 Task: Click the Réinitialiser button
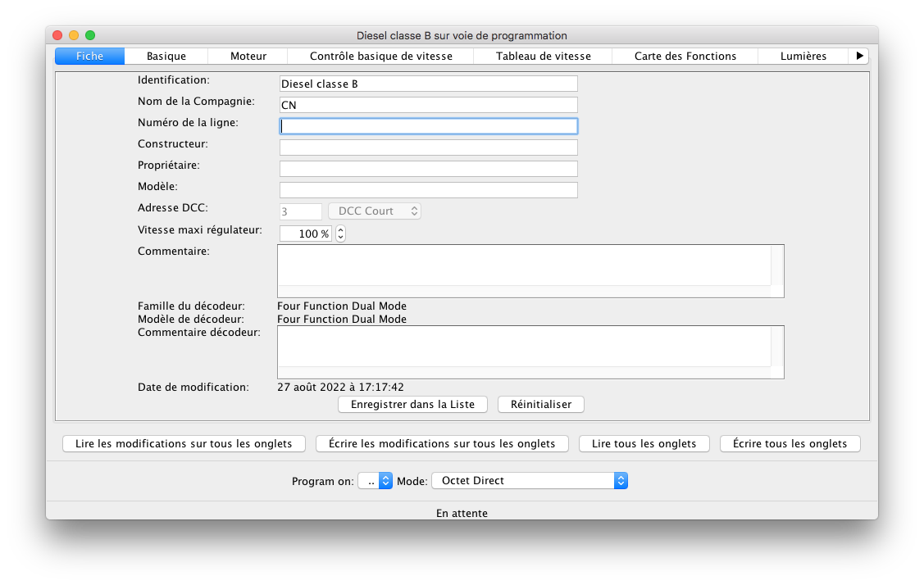[x=540, y=405]
